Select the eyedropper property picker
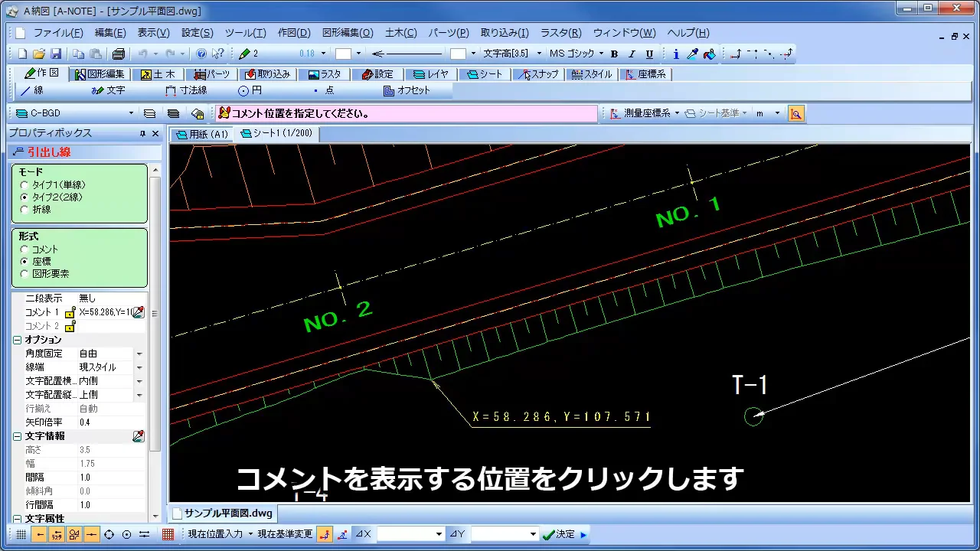The image size is (980, 551). point(692,54)
